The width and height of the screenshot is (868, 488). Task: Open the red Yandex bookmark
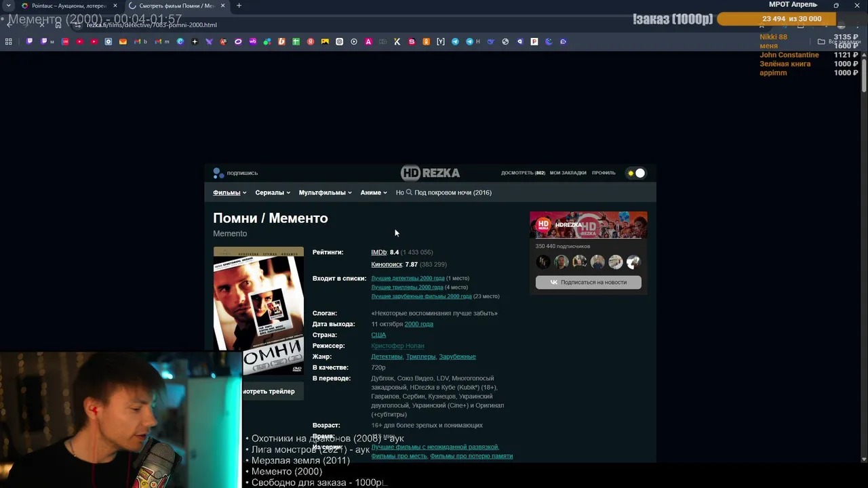click(311, 41)
